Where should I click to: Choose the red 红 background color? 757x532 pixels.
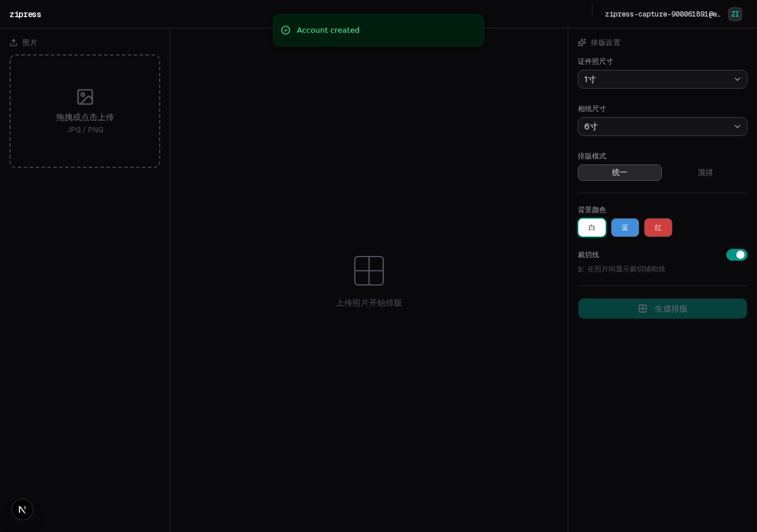tap(658, 228)
